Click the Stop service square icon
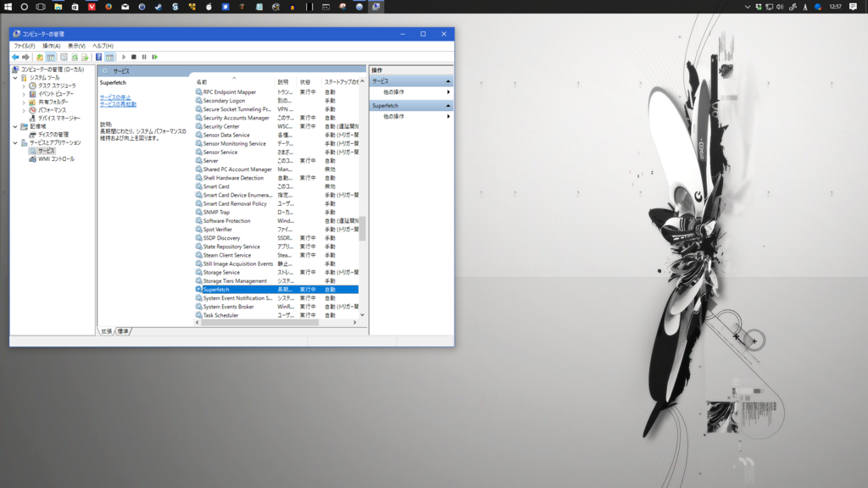Image resolution: width=868 pixels, height=488 pixels. coord(134,57)
